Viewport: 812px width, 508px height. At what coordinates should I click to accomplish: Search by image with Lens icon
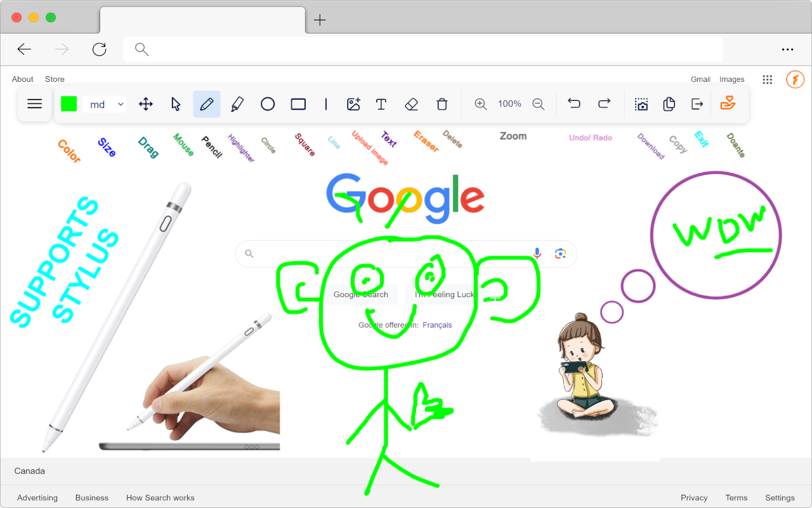(560, 253)
